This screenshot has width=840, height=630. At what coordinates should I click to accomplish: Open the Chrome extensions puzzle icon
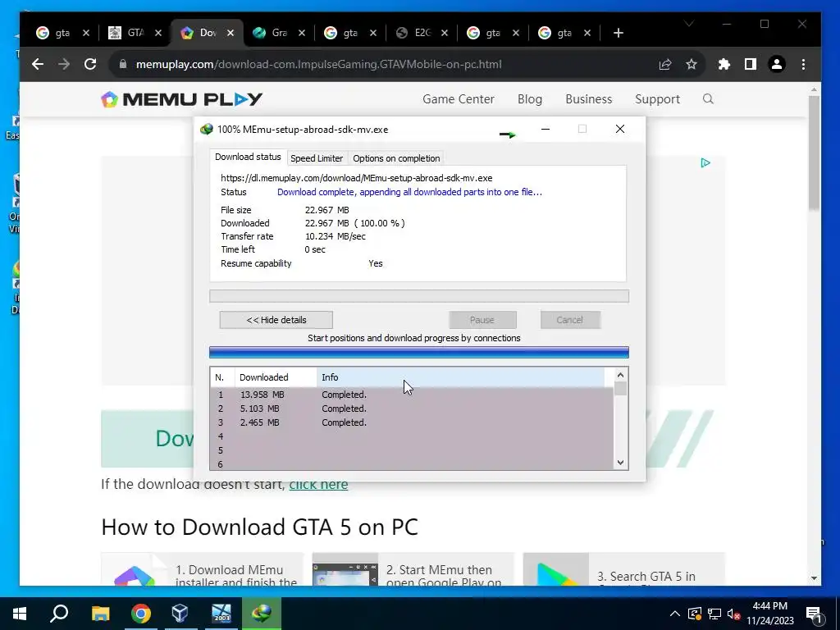[x=724, y=64]
